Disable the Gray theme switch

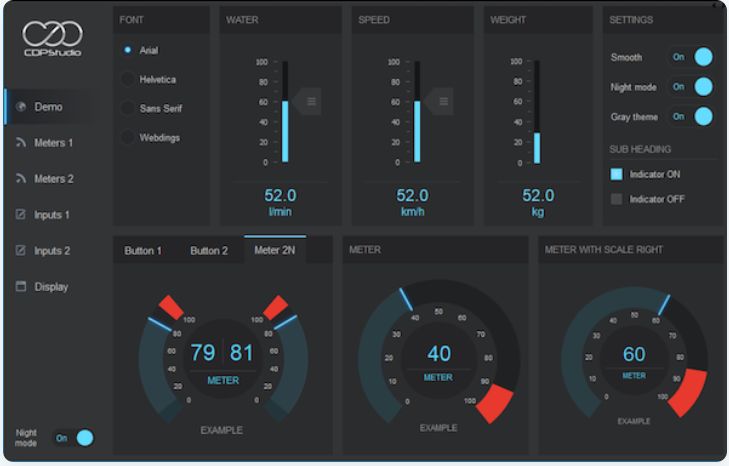[692, 117]
